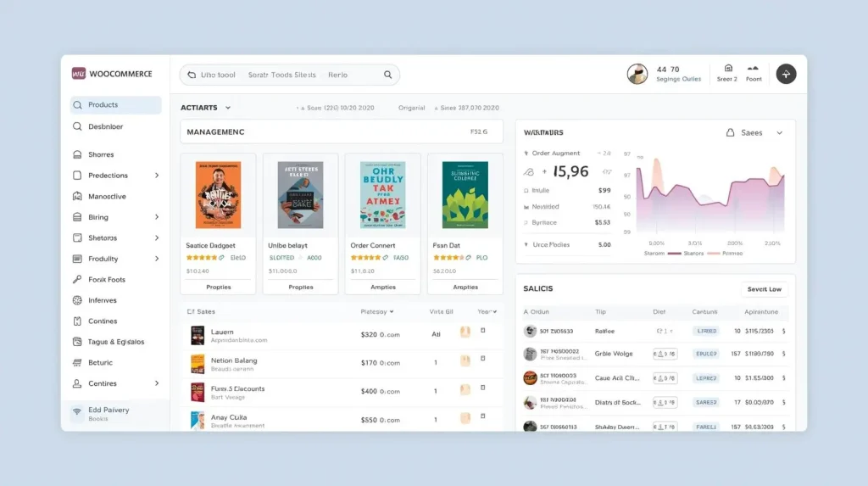
Task: Click the Caue Arit Cli order cell
Action: click(617, 378)
